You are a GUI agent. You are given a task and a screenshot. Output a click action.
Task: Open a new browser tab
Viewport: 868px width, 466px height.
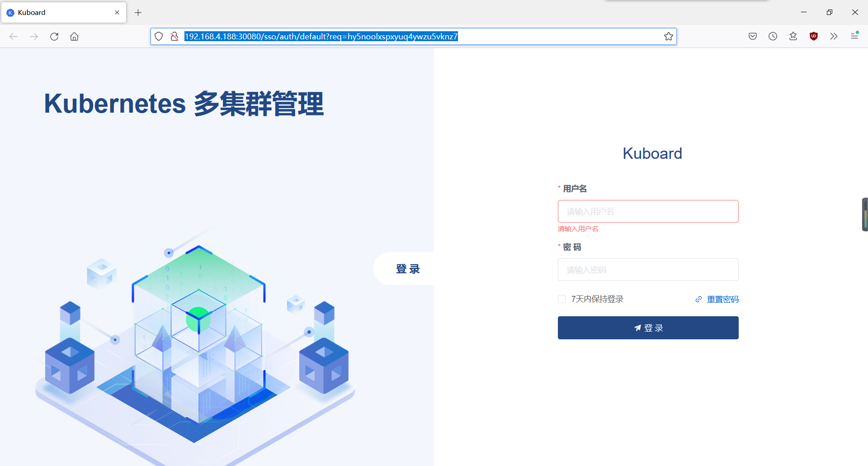[138, 13]
